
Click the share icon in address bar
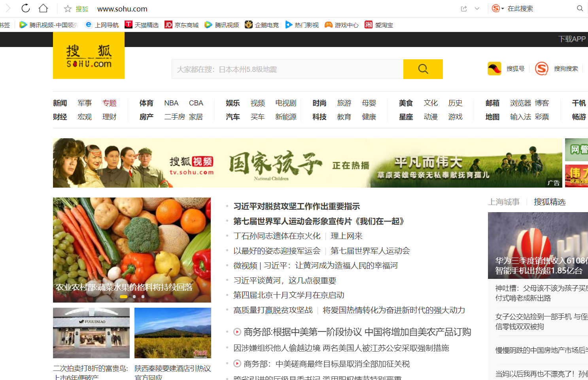tap(464, 9)
